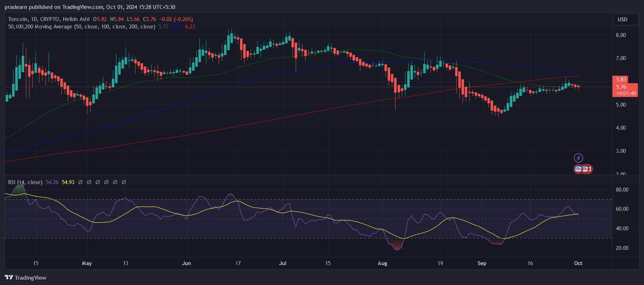
Task: Click the RSI 20.00 axis label
Action: point(622,248)
